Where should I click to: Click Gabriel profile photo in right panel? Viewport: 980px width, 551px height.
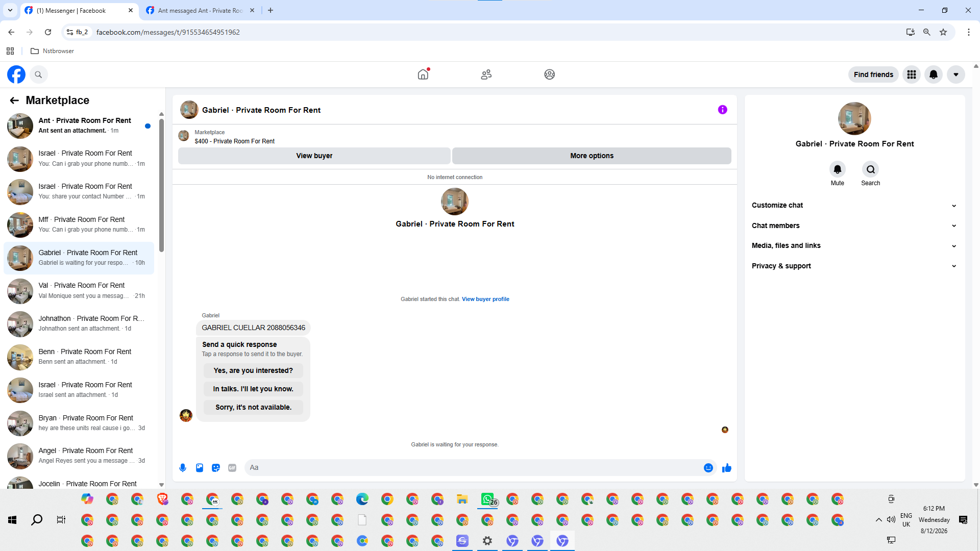click(x=854, y=118)
